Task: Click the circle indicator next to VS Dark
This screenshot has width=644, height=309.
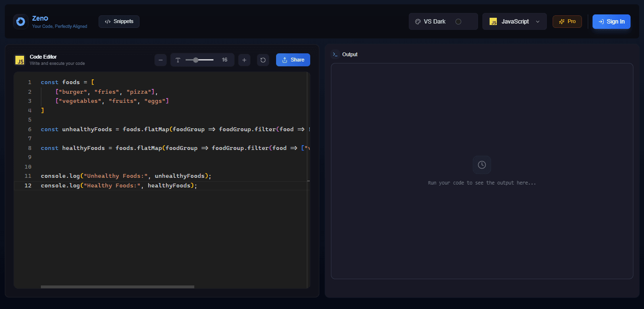Action: pyautogui.click(x=458, y=22)
